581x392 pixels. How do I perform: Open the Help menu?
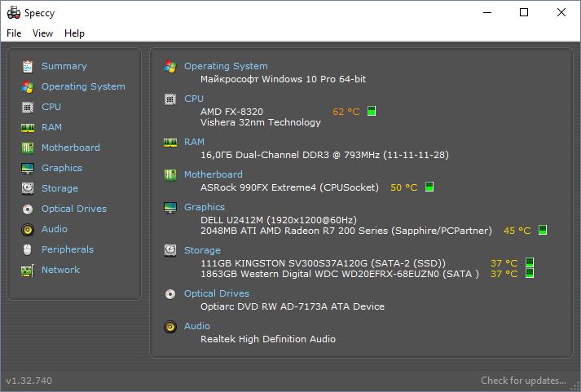coord(74,33)
